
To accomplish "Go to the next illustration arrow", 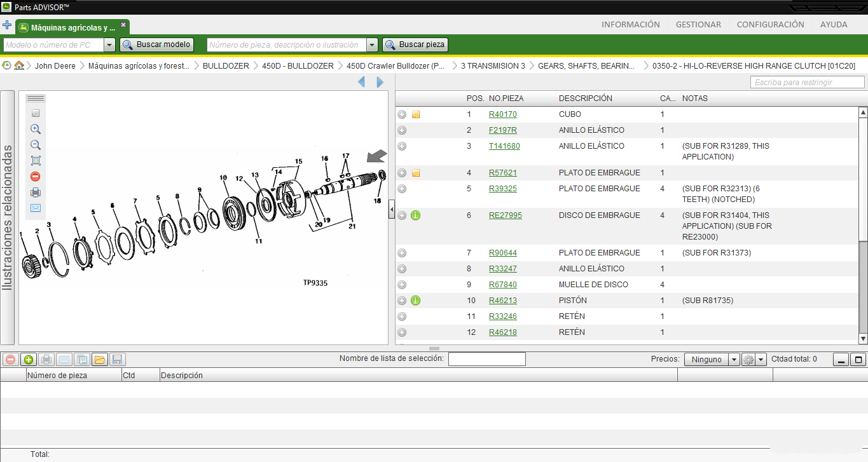I will pos(380,82).
